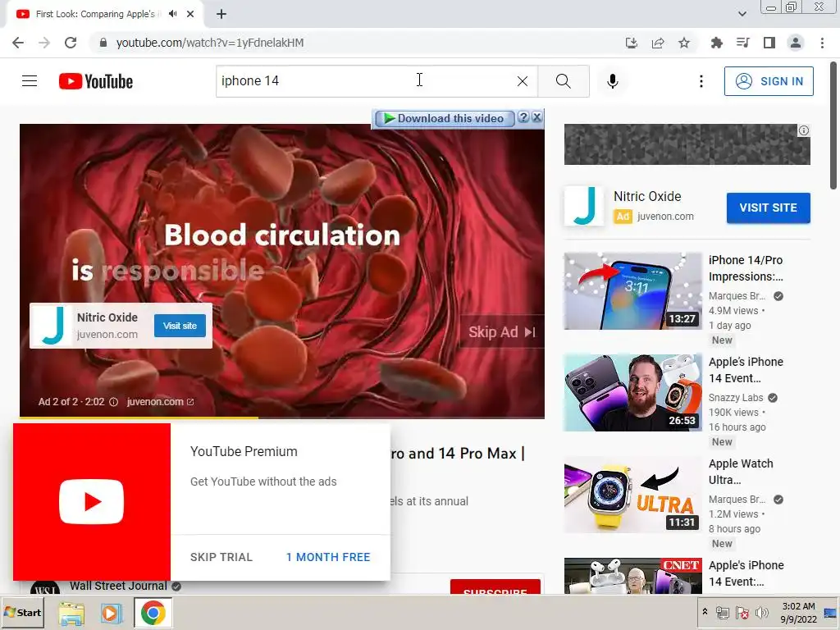Click the address bar URL field
The width and height of the screenshot is (840, 630).
tap(354, 43)
